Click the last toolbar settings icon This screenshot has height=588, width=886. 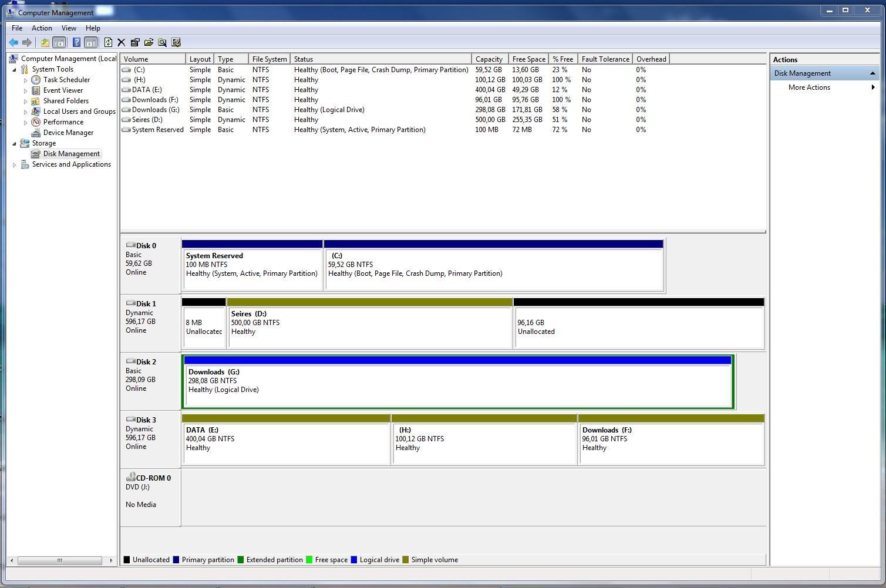click(x=176, y=42)
